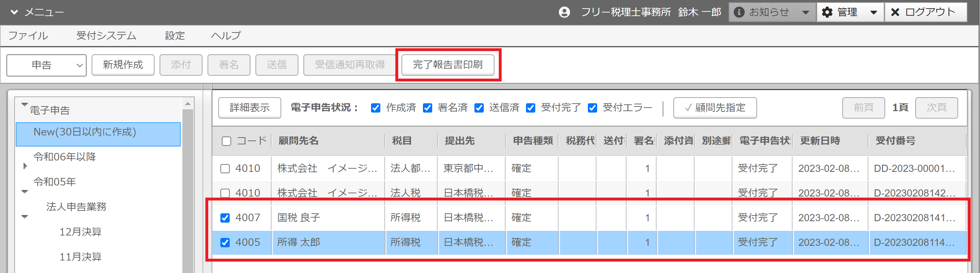The width and height of the screenshot is (980, 273).
Task: Uncheck the 作成済 status filter
Action: click(x=375, y=108)
